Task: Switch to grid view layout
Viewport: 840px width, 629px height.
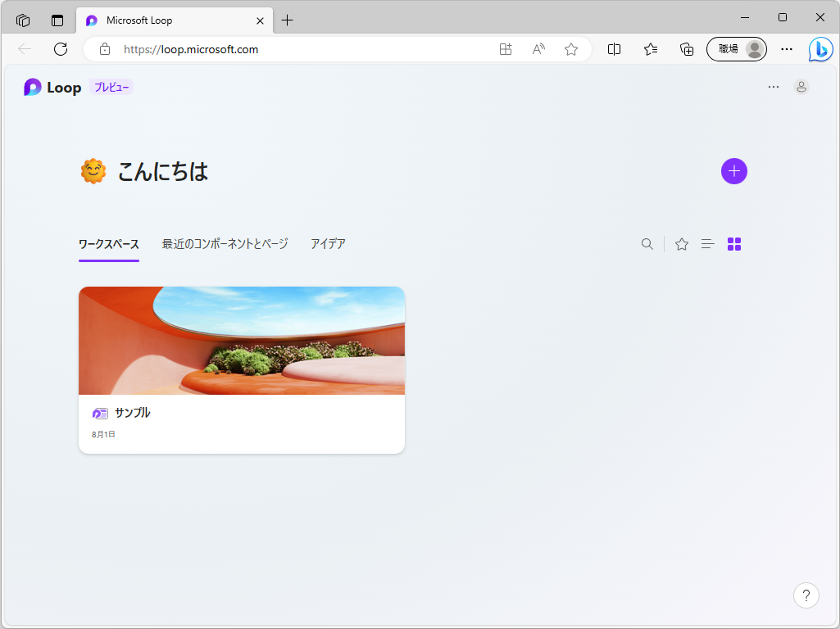Action: click(733, 244)
